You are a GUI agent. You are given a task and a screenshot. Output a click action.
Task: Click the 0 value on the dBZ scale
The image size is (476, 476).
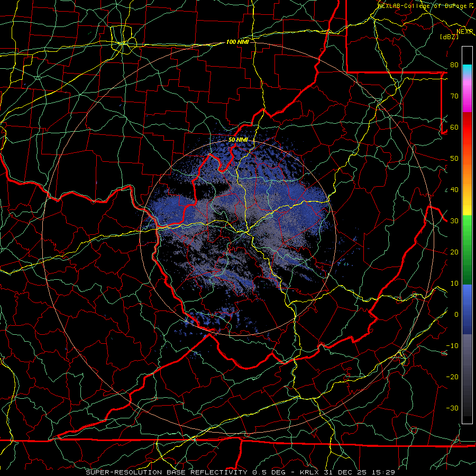(x=456, y=315)
